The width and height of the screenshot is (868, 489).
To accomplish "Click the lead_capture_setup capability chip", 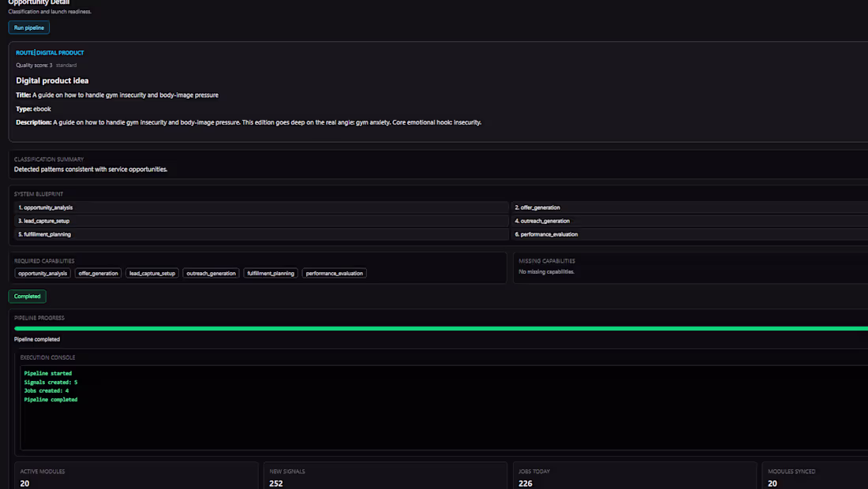I will 152,273.
